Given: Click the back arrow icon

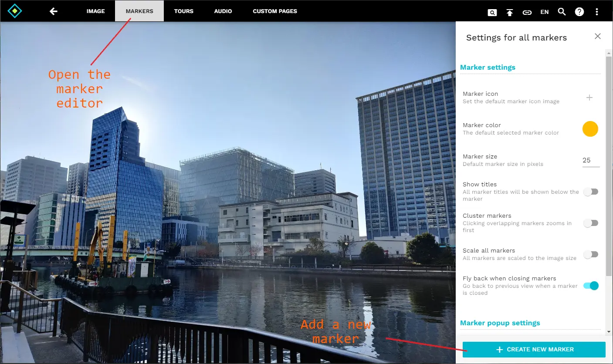Looking at the screenshot, I should pos(54,11).
